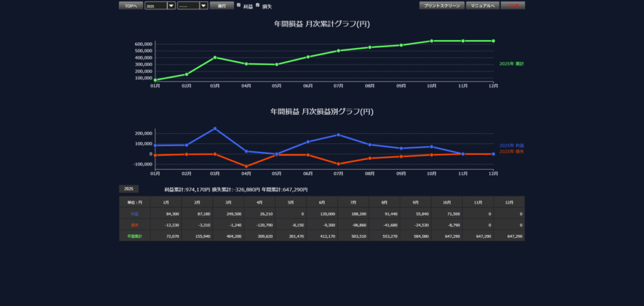Click October data point on green cumulative line
Viewport: 644px width, 306px height.
pos(431,41)
